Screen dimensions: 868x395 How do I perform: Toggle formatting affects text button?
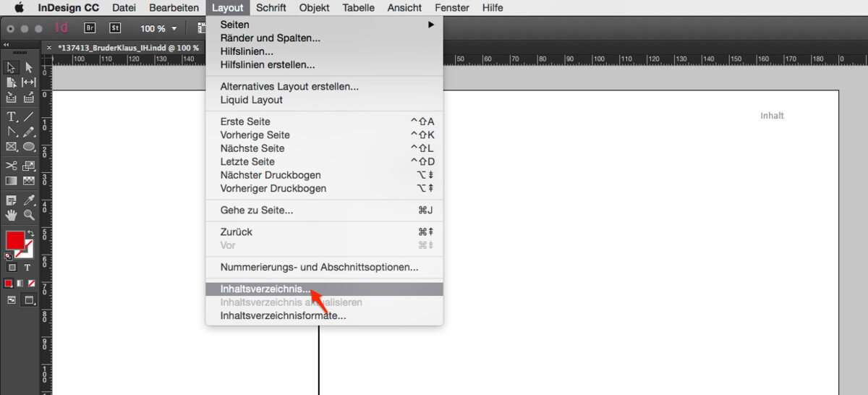27,268
